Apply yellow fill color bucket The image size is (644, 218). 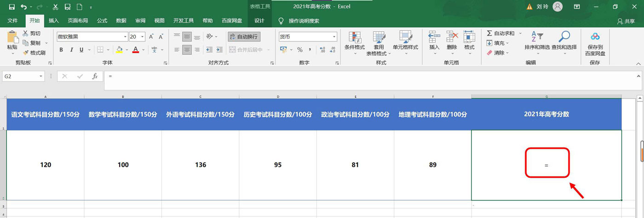click(x=119, y=50)
